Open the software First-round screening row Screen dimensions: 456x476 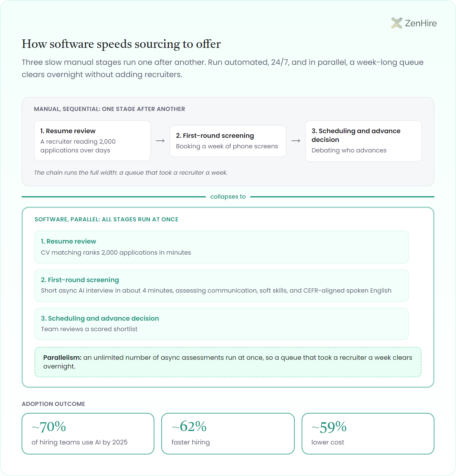[222, 286]
